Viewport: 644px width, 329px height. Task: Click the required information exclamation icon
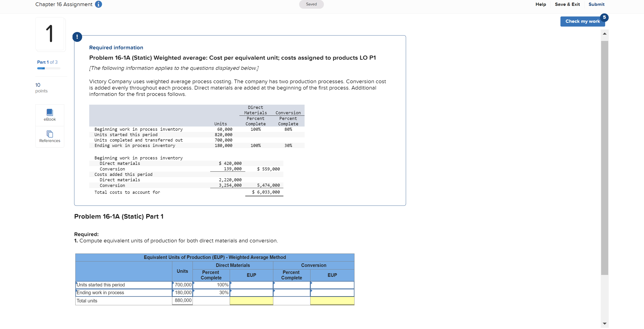(x=77, y=37)
